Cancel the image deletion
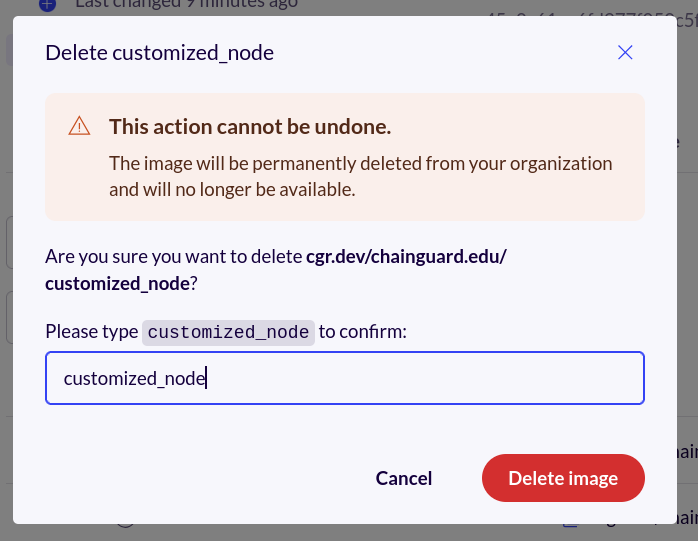The image size is (698, 541). point(404,478)
